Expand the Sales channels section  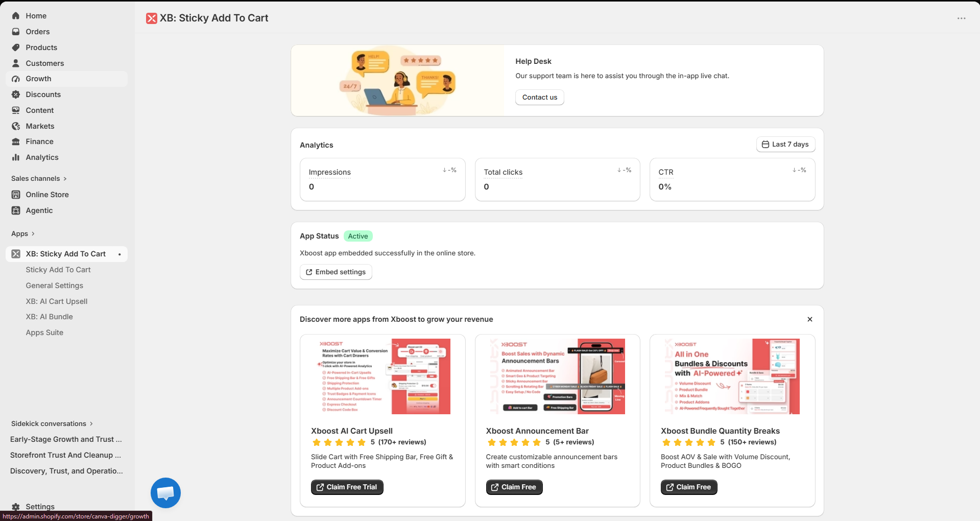tap(39, 178)
